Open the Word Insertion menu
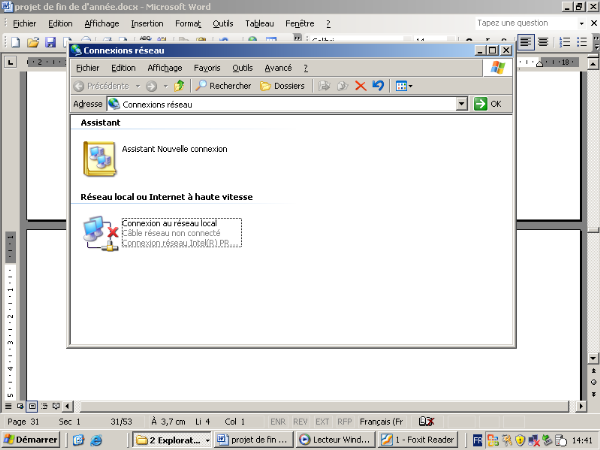600x450 pixels. click(x=147, y=24)
